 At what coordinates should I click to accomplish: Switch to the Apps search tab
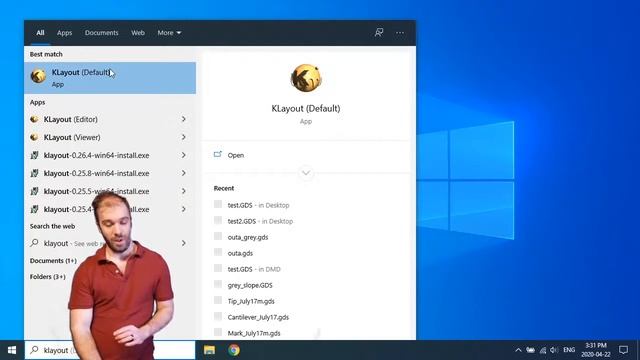64,33
